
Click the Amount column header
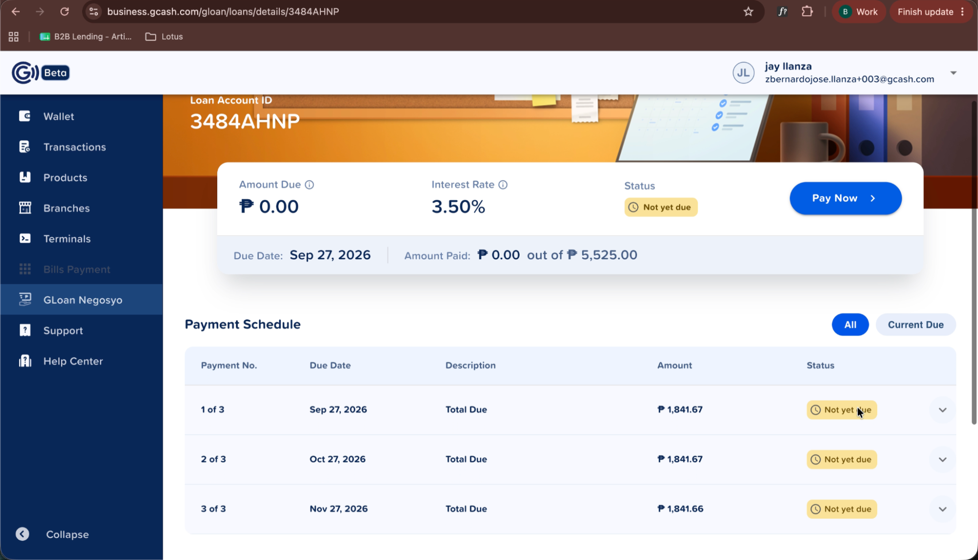tap(674, 365)
